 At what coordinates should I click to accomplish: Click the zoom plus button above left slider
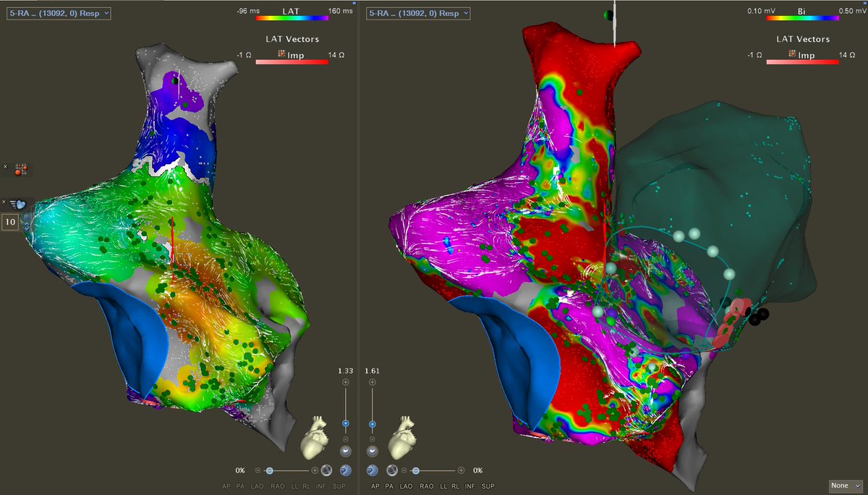pyautogui.click(x=346, y=382)
